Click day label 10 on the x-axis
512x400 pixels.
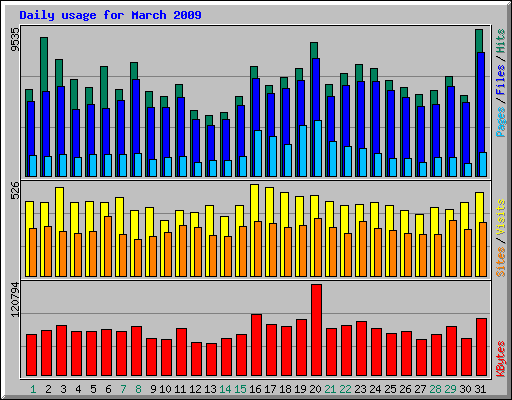165,389
